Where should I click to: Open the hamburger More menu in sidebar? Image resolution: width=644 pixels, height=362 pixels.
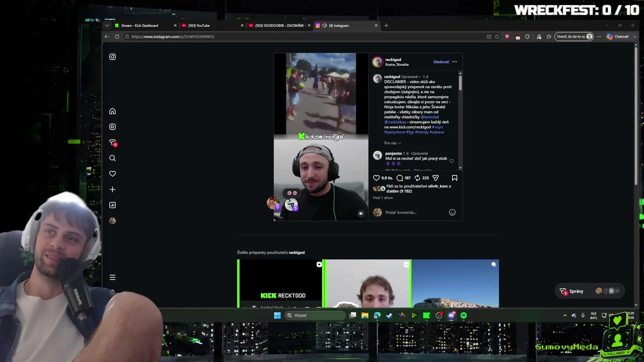click(x=113, y=278)
